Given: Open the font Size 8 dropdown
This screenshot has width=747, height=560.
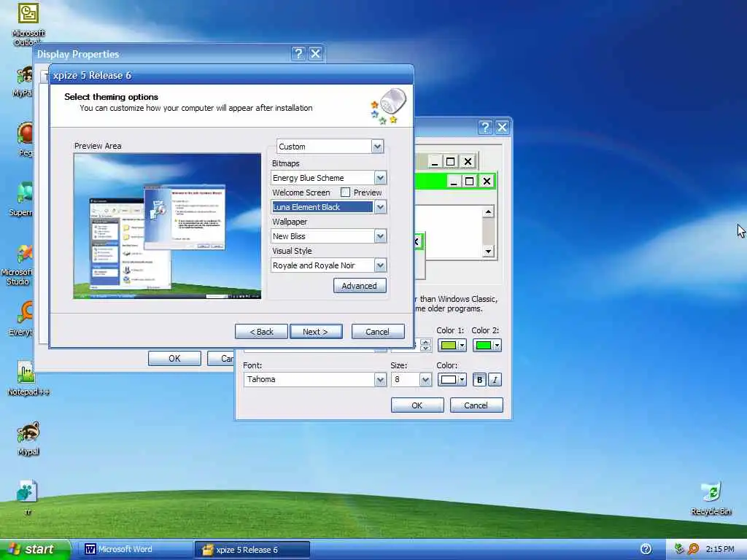Looking at the screenshot, I should 425,379.
